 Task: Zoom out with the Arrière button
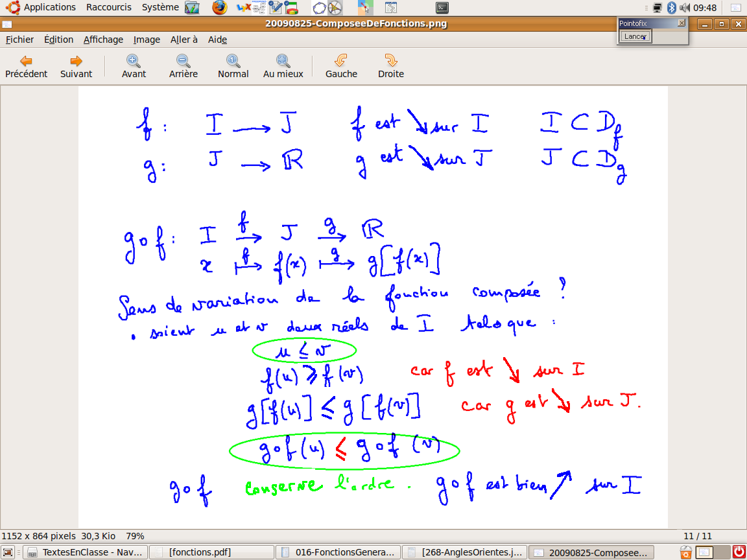point(183,66)
